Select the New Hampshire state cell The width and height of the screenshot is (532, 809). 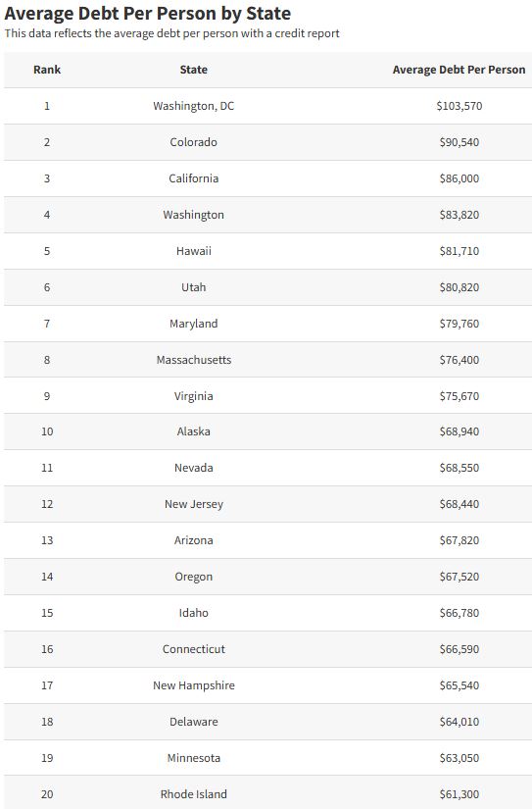click(x=193, y=685)
